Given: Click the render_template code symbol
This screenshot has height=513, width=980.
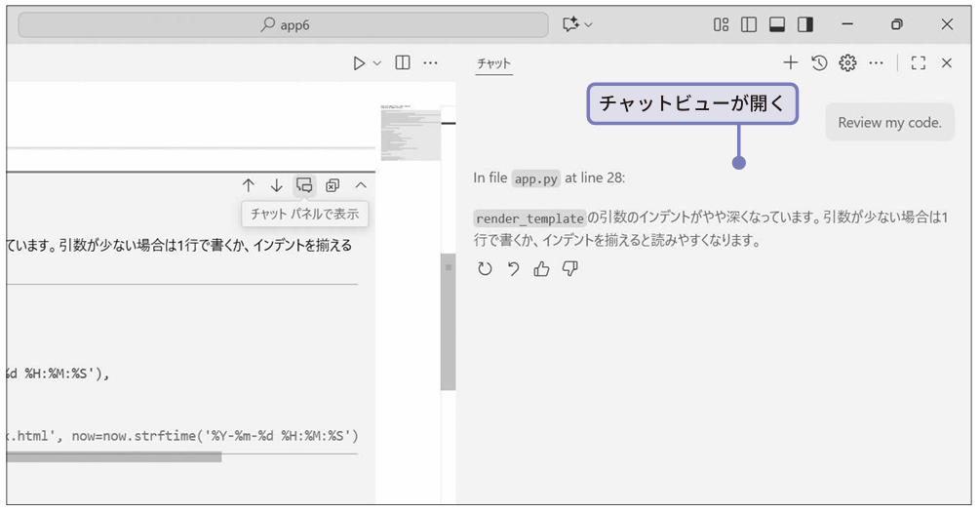Looking at the screenshot, I should pyautogui.click(x=529, y=218).
